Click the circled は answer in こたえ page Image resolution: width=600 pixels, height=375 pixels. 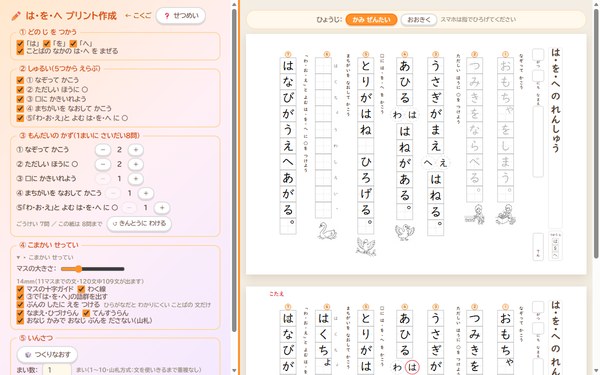click(x=412, y=367)
